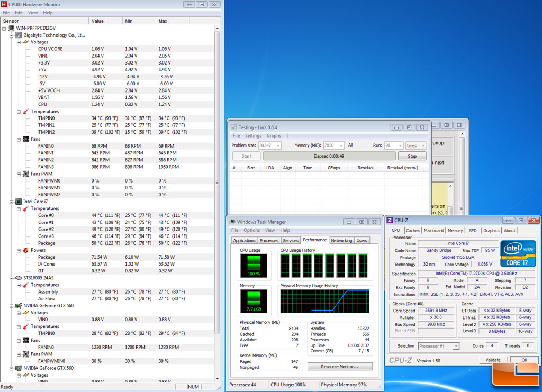
Task: Click the Intel Core i7 chip icon
Action: click(19, 202)
